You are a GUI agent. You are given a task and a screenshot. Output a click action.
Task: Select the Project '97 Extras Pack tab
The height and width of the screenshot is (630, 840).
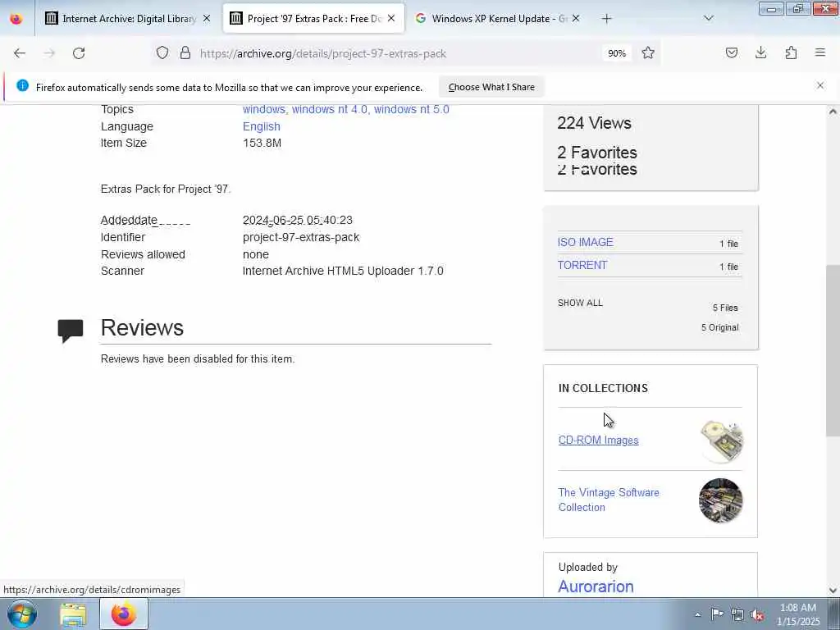tap(313, 18)
